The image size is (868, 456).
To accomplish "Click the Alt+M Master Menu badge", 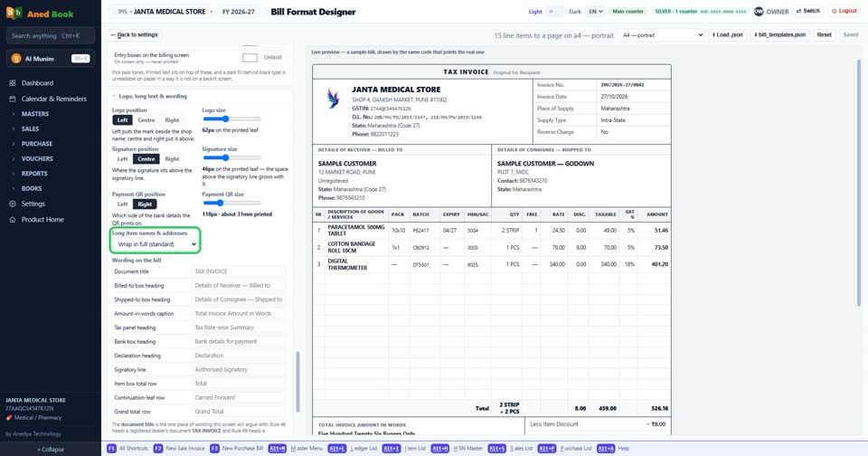I will click(278, 448).
